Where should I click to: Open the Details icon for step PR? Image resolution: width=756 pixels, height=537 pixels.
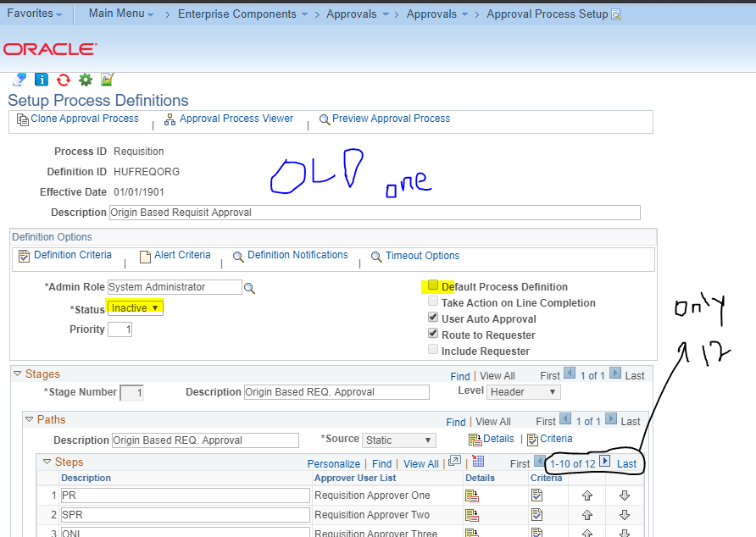point(470,495)
